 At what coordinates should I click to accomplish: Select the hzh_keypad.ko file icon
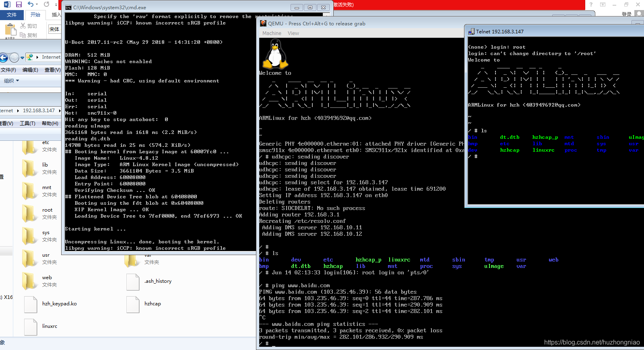click(x=31, y=304)
